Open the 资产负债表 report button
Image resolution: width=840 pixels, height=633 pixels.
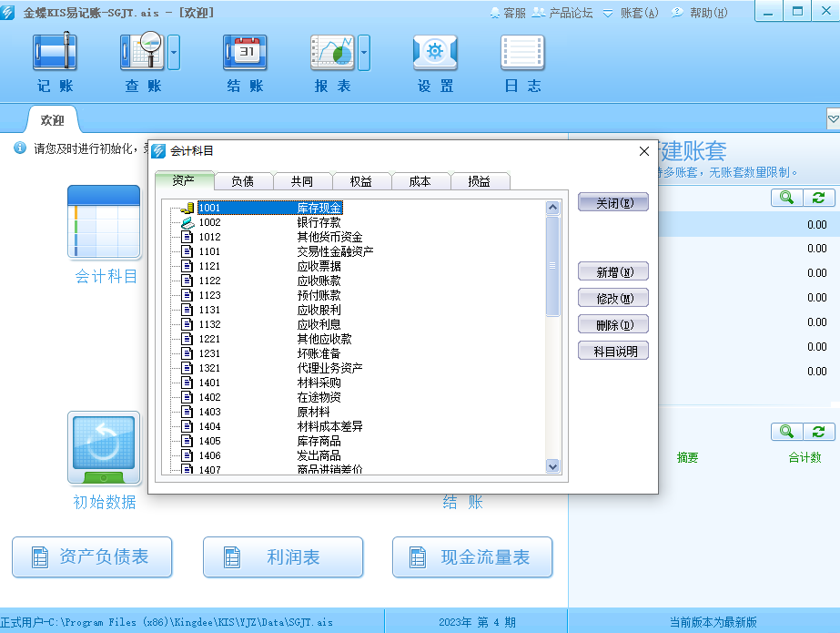point(92,556)
